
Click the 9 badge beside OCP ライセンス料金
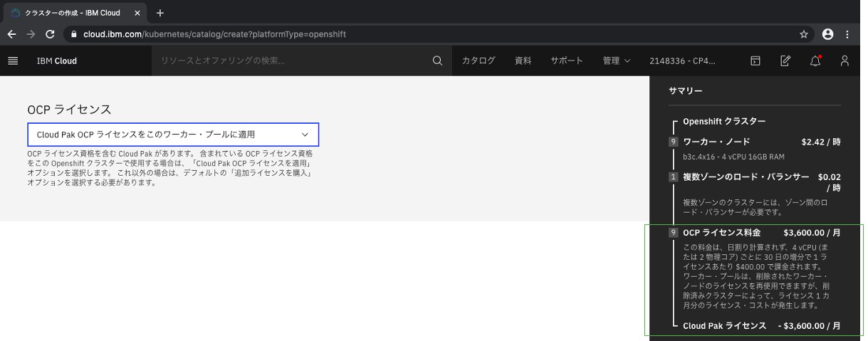click(674, 232)
